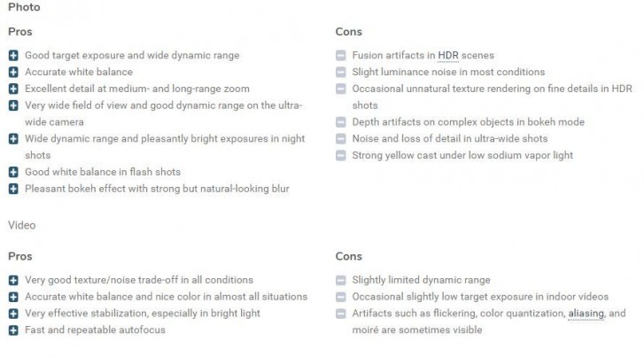Click the minus icon next to "Strong yellow cast"
Image resolution: width=644 pixels, height=357 pixels.
point(341,155)
